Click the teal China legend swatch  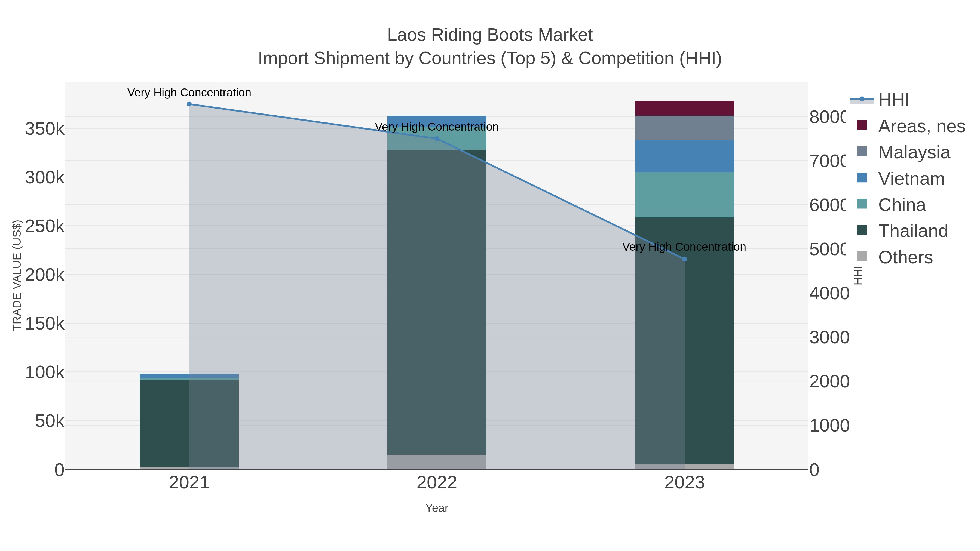862,204
